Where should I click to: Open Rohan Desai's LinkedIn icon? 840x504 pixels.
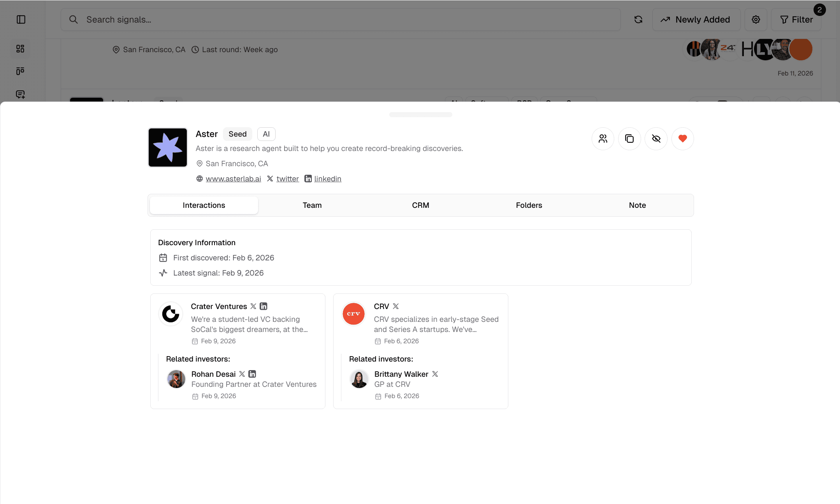point(252,374)
